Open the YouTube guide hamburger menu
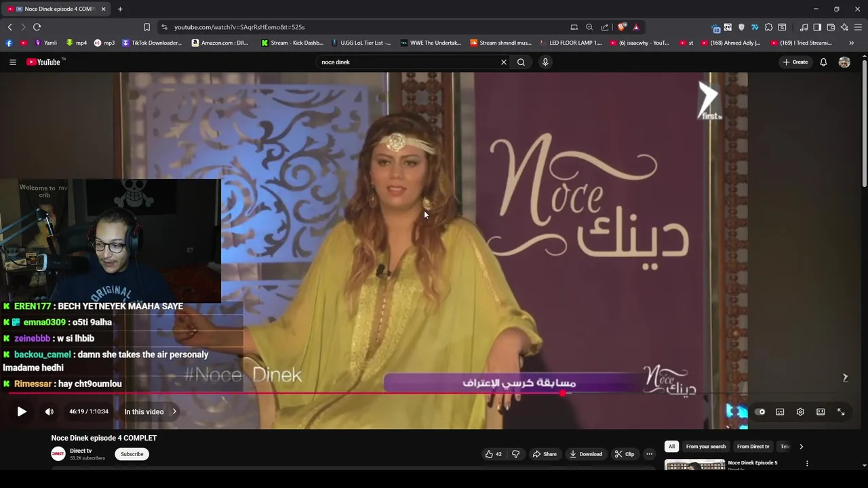The height and width of the screenshot is (488, 868). pos(13,62)
